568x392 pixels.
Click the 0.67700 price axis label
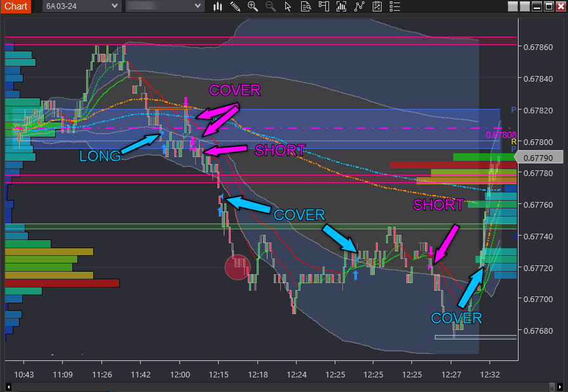538,299
